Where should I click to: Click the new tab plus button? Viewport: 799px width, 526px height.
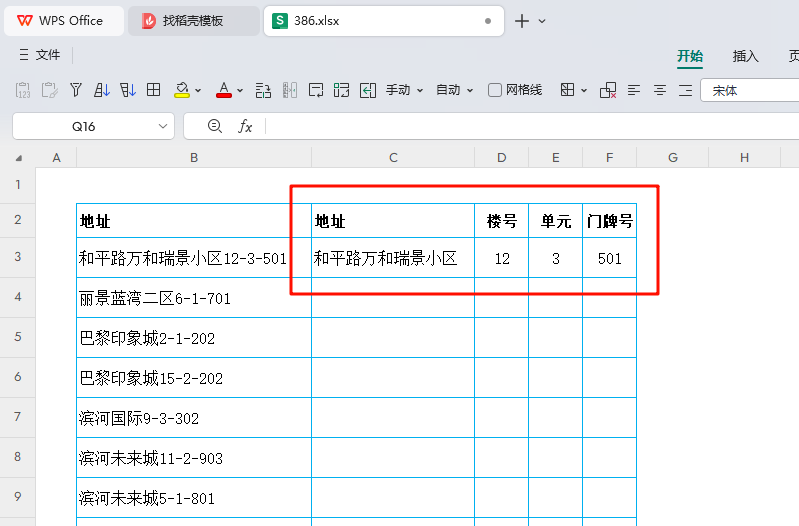(x=522, y=21)
